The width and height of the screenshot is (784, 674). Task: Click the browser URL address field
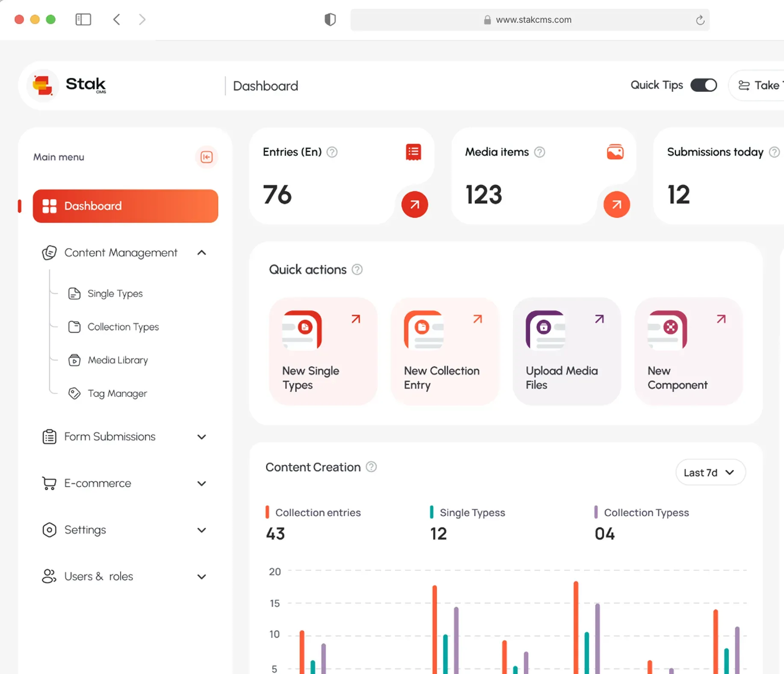(529, 20)
